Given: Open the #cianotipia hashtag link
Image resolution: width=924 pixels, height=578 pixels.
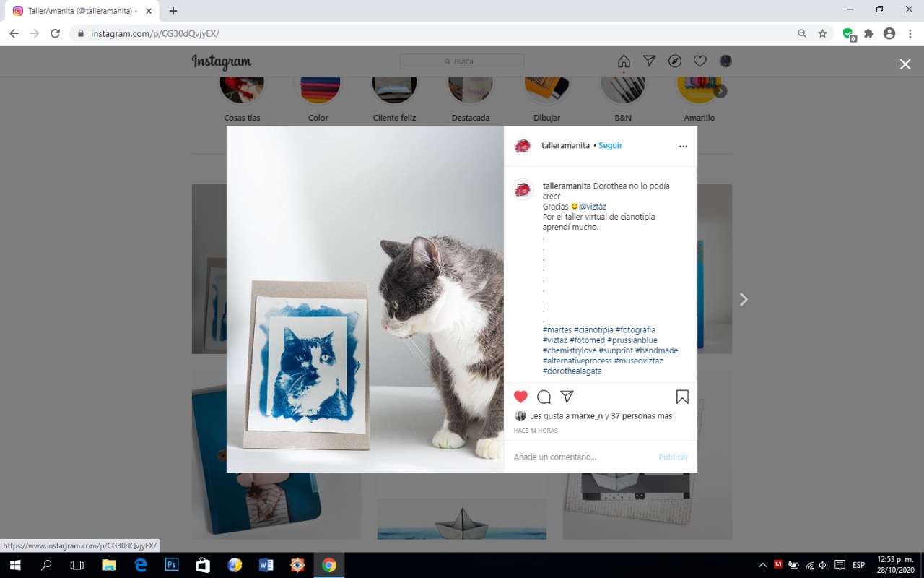Looking at the screenshot, I should click(593, 330).
